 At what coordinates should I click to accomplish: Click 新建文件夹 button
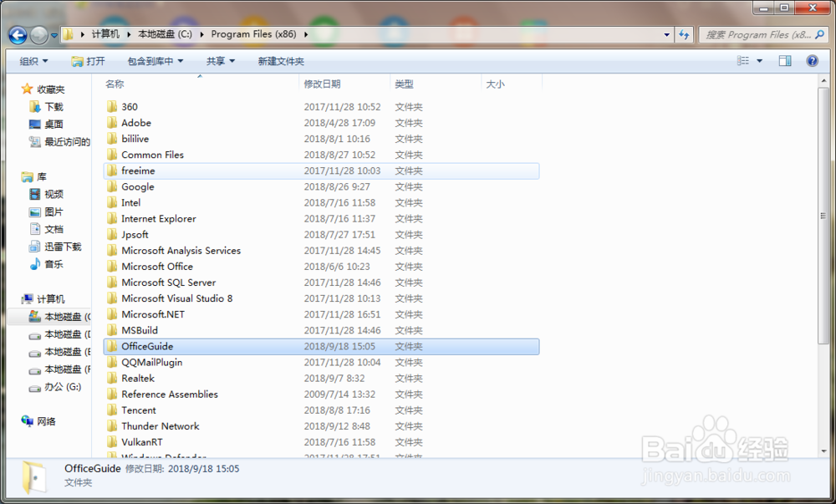281,61
